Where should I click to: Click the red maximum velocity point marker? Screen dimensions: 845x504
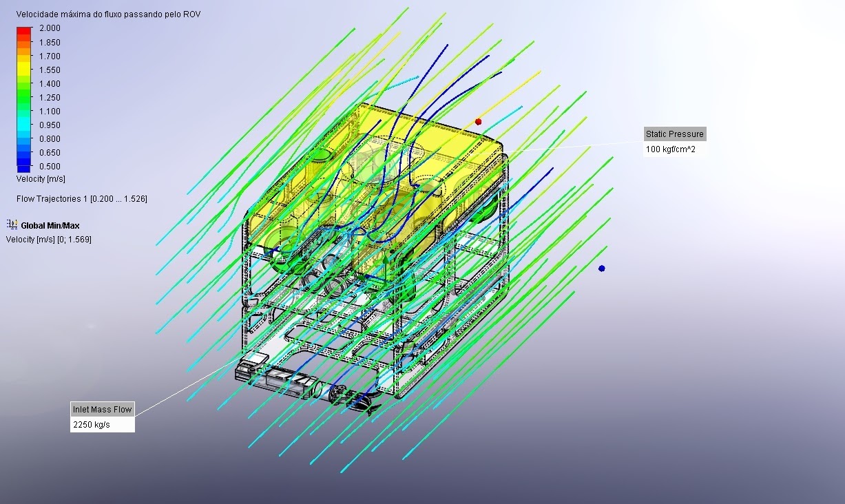click(x=479, y=122)
